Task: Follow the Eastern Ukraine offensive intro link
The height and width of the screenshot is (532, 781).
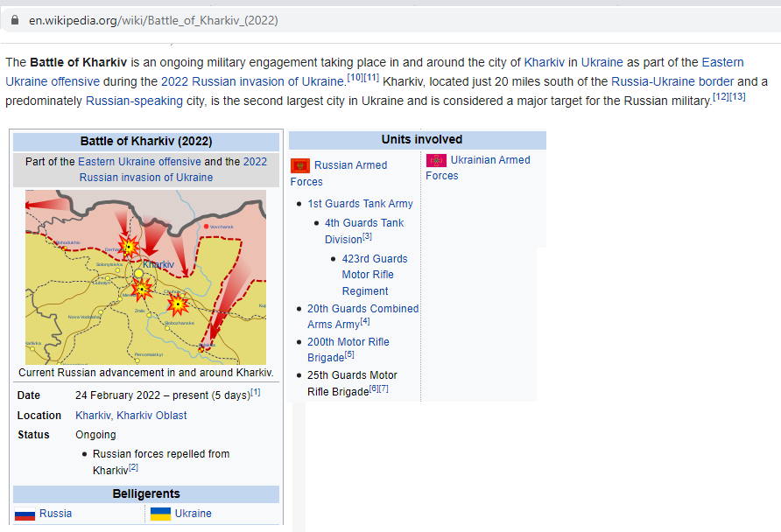Action: [375, 72]
